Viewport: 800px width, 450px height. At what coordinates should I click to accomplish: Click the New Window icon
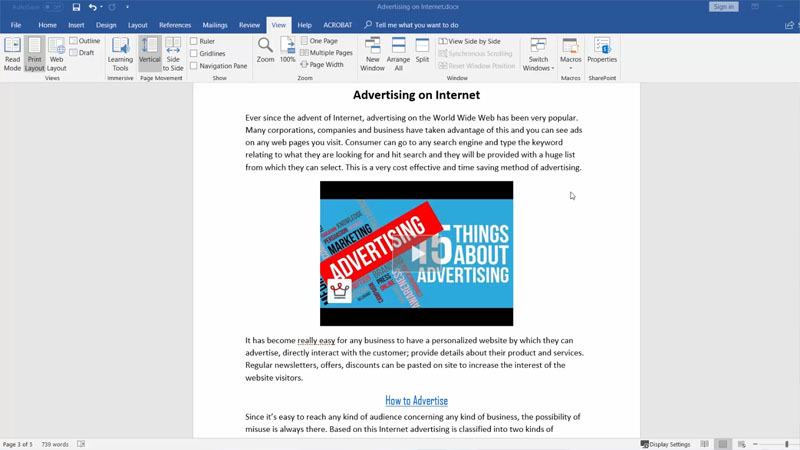pyautogui.click(x=372, y=53)
